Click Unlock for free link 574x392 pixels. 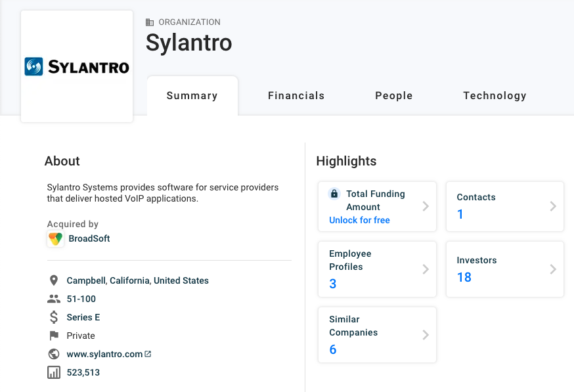[x=359, y=220]
